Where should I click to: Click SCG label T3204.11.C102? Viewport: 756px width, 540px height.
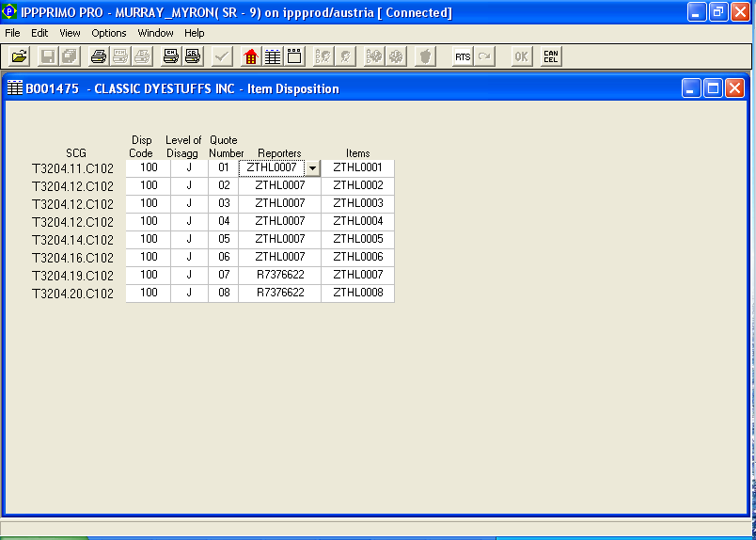tap(72, 169)
